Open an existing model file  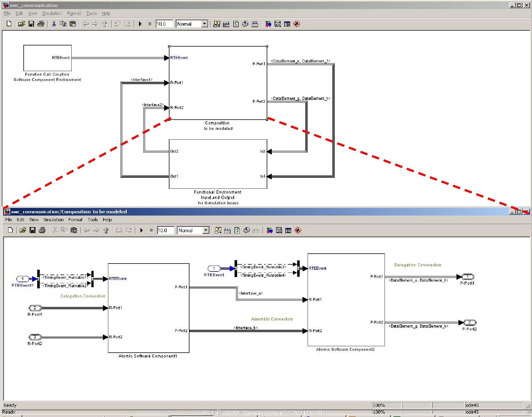21,24
